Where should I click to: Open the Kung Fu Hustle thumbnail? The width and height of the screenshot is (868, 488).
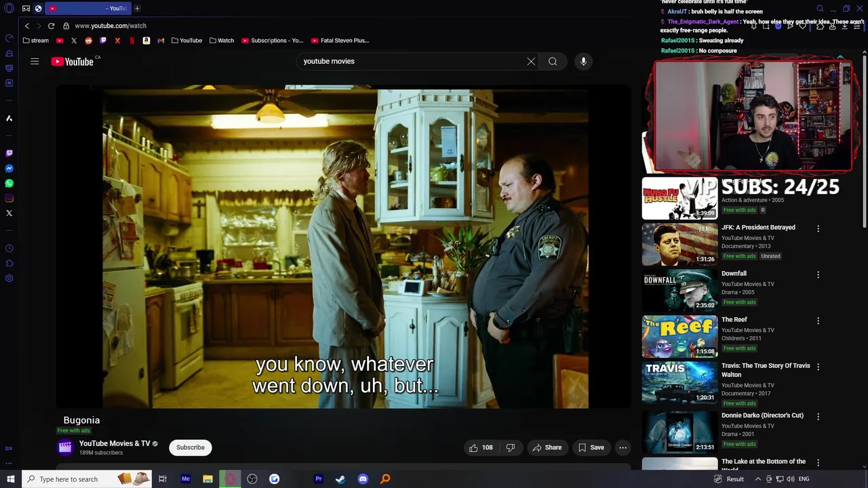679,199
